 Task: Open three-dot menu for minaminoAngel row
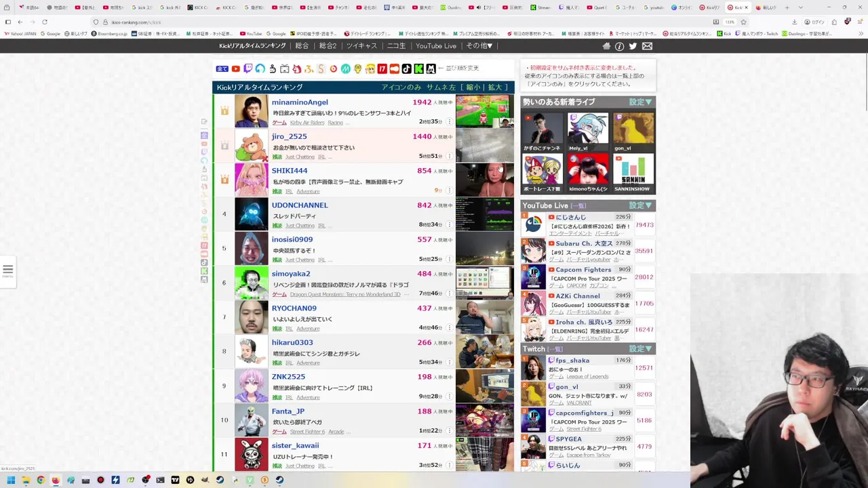click(x=449, y=122)
